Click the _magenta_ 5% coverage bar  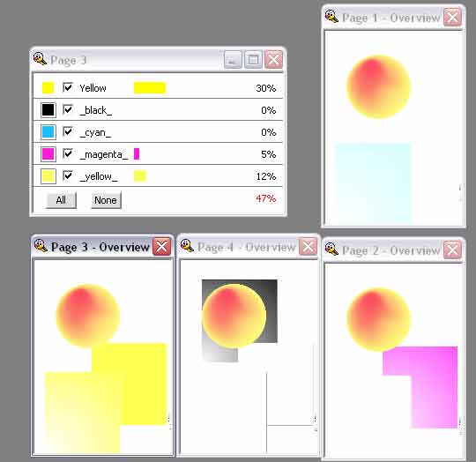[x=137, y=154]
